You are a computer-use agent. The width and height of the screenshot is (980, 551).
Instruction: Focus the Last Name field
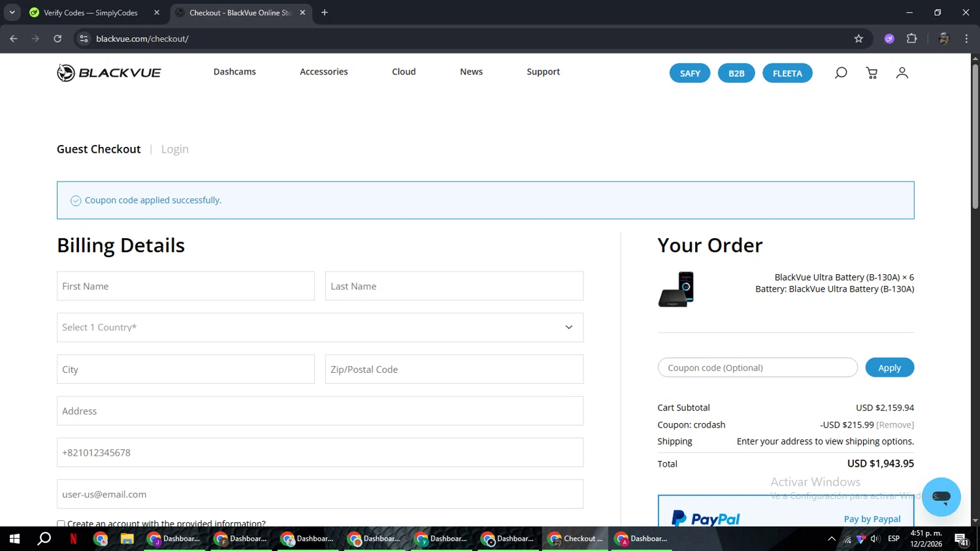tap(454, 286)
